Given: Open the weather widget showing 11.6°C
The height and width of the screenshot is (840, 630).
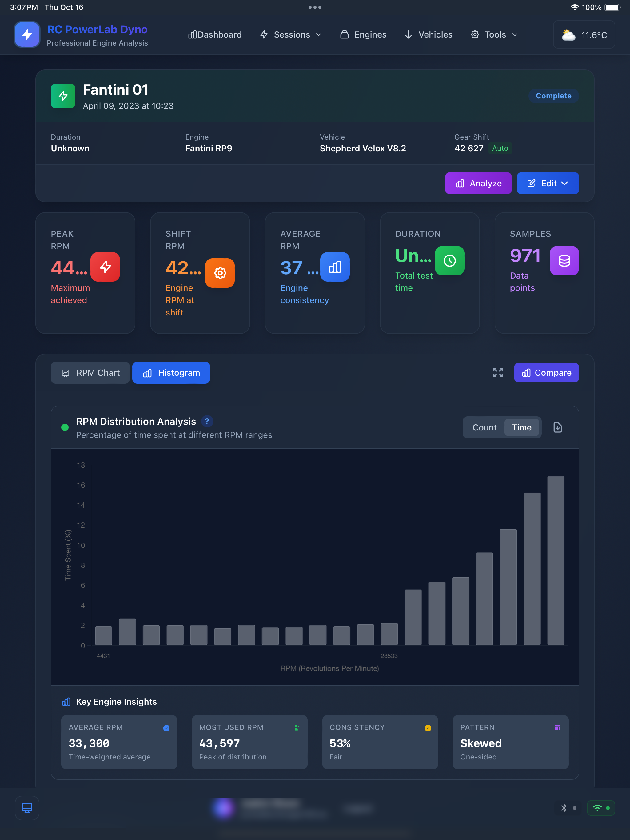Looking at the screenshot, I should point(584,34).
